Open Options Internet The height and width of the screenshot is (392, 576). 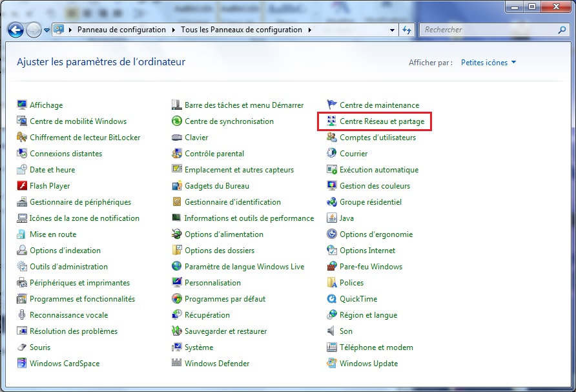(x=367, y=251)
